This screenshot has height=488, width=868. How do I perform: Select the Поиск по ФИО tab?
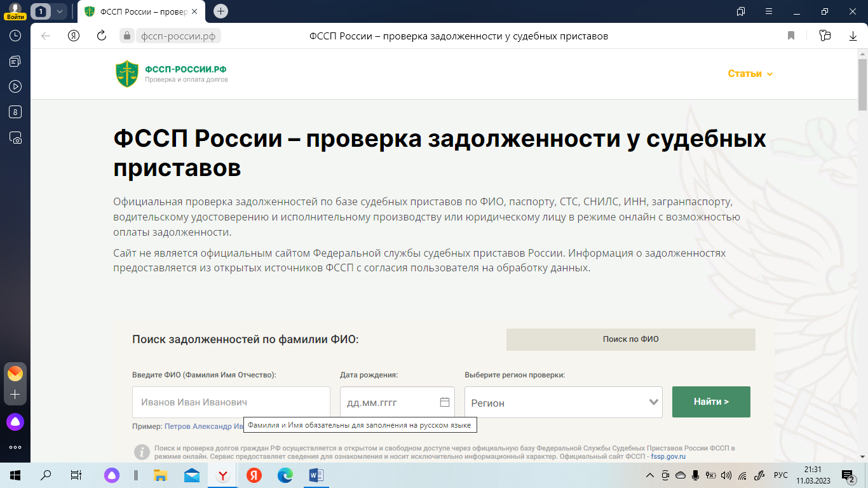pos(630,339)
